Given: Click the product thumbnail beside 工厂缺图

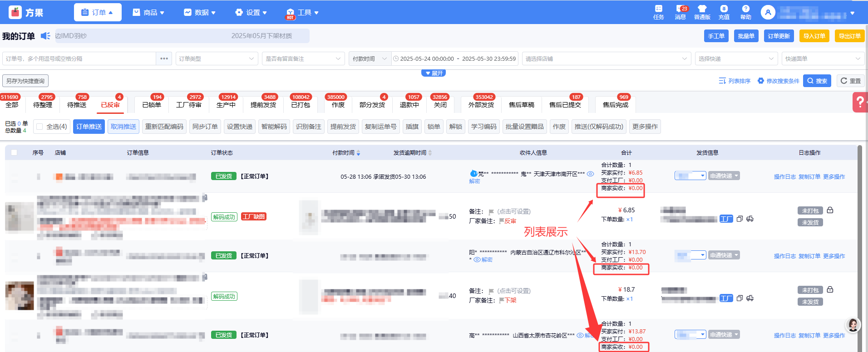Looking at the screenshot, I should [20, 217].
